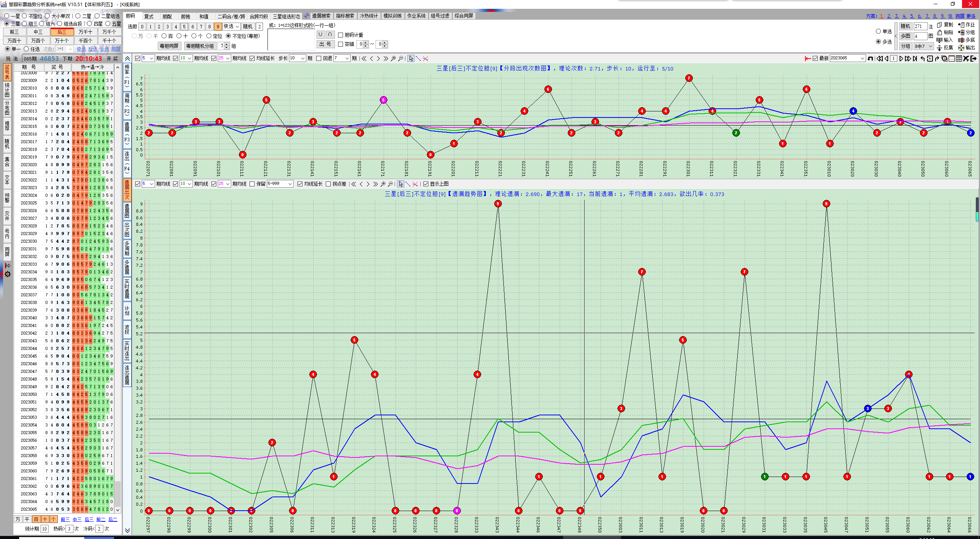Select the 定位 radio option

[x=209, y=36]
